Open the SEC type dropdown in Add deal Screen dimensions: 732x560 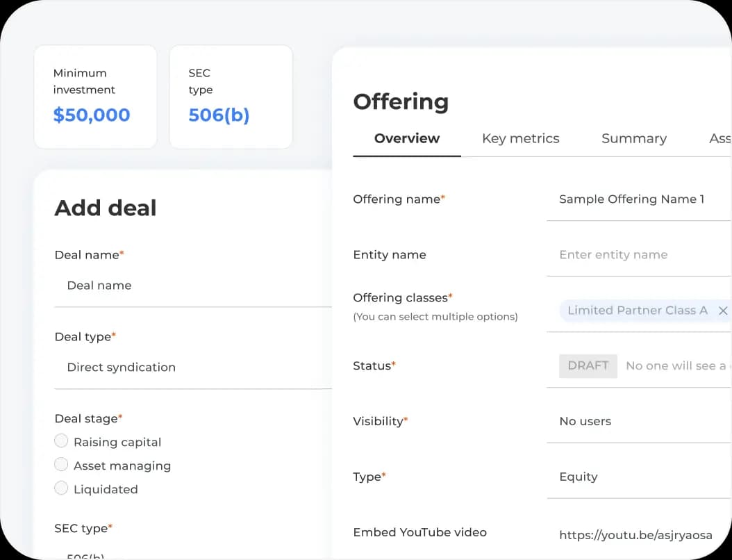click(192, 555)
